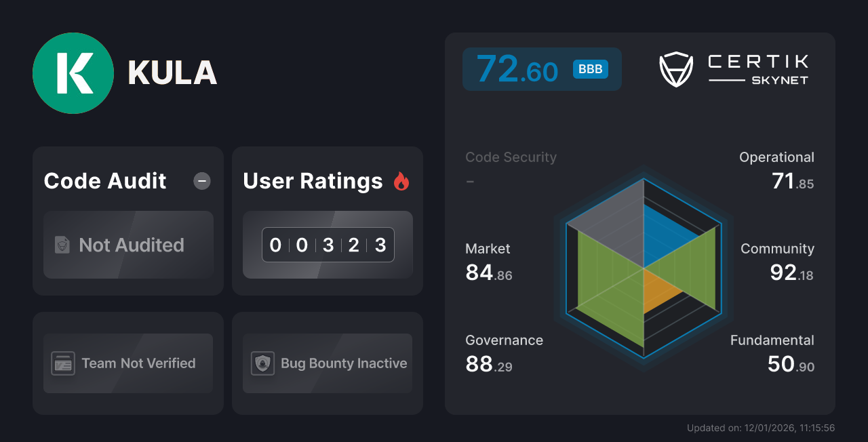Expand details for the Fundamental score

coord(772,351)
